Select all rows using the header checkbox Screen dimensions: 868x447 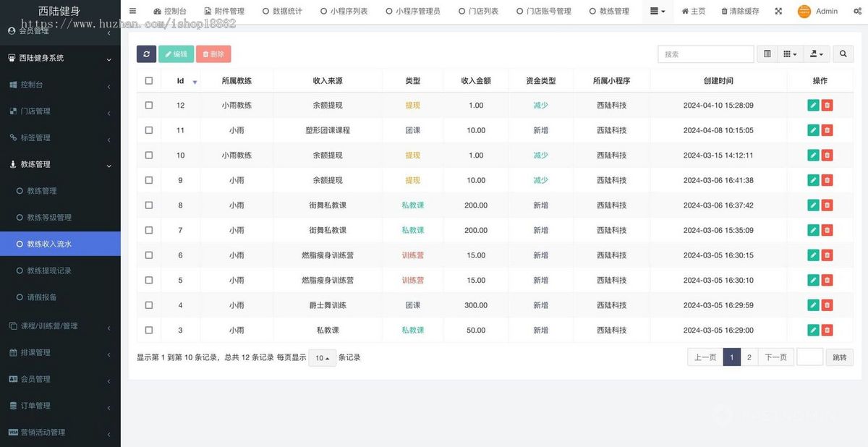click(149, 80)
